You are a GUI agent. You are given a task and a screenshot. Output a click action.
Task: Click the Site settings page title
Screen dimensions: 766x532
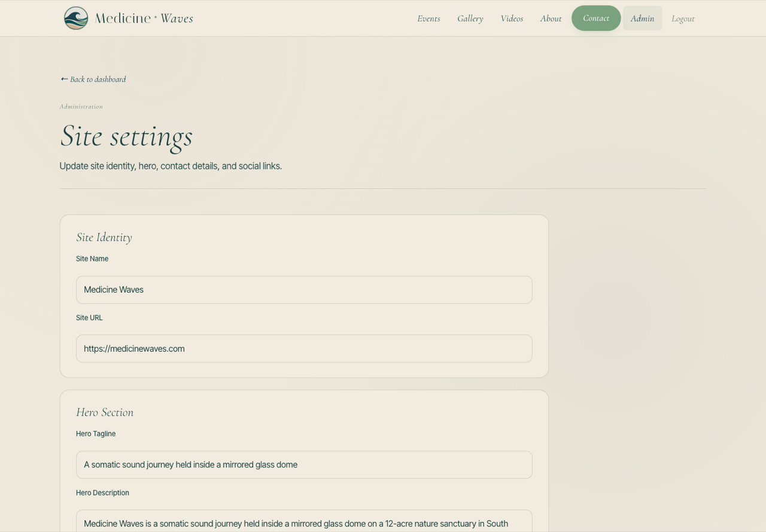click(x=126, y=136)
